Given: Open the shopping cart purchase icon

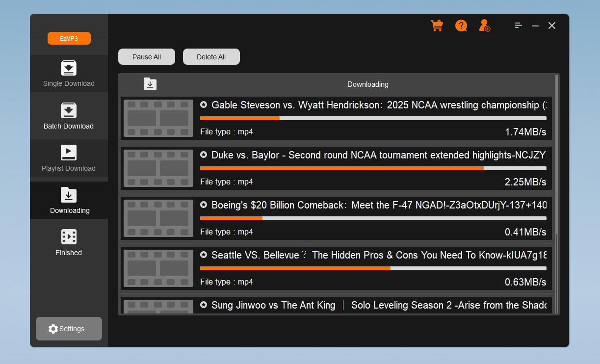Looking at the screenshot, I should coord(437,26).
